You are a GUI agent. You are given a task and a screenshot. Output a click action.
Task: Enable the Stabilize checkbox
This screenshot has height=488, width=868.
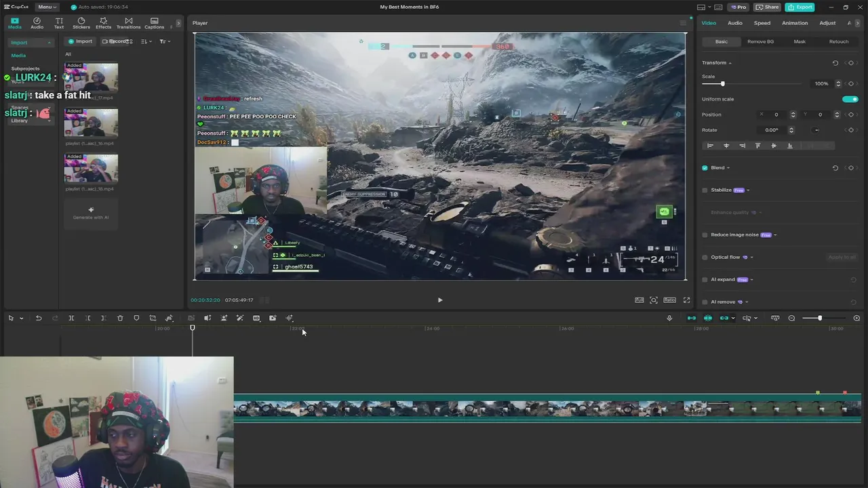tap(705, 190)
